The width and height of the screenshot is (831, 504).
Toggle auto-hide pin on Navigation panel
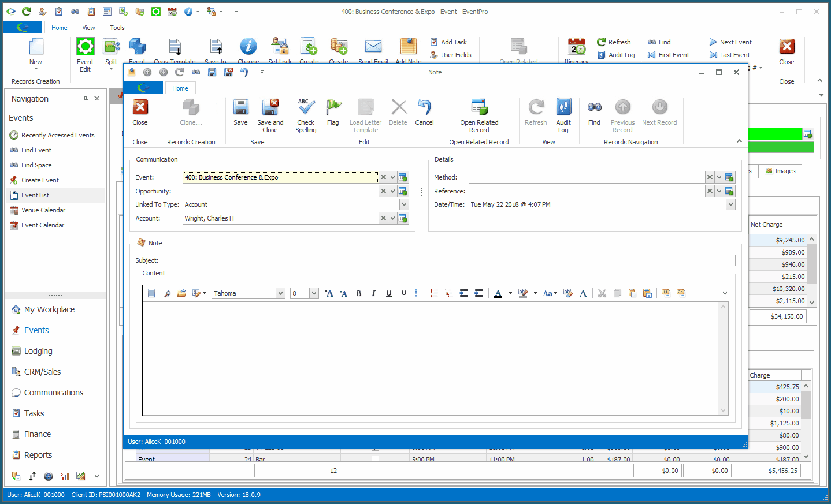86,99
